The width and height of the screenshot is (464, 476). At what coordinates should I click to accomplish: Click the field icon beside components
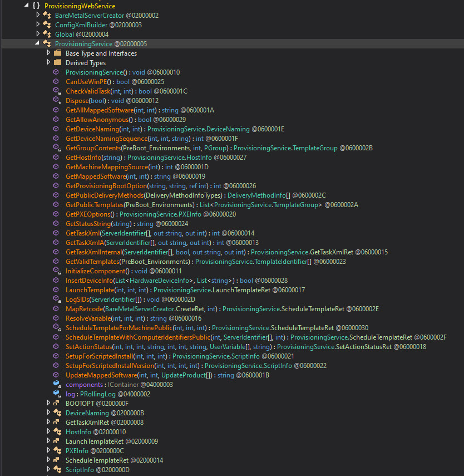57,384
